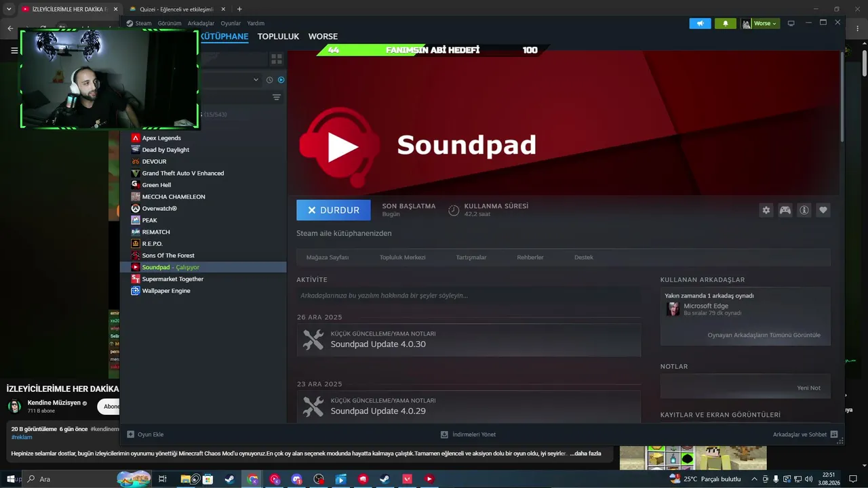Viewport: 868px width, 488px height.
Task: Open the Destek tab
Action: tap(584, 258)
